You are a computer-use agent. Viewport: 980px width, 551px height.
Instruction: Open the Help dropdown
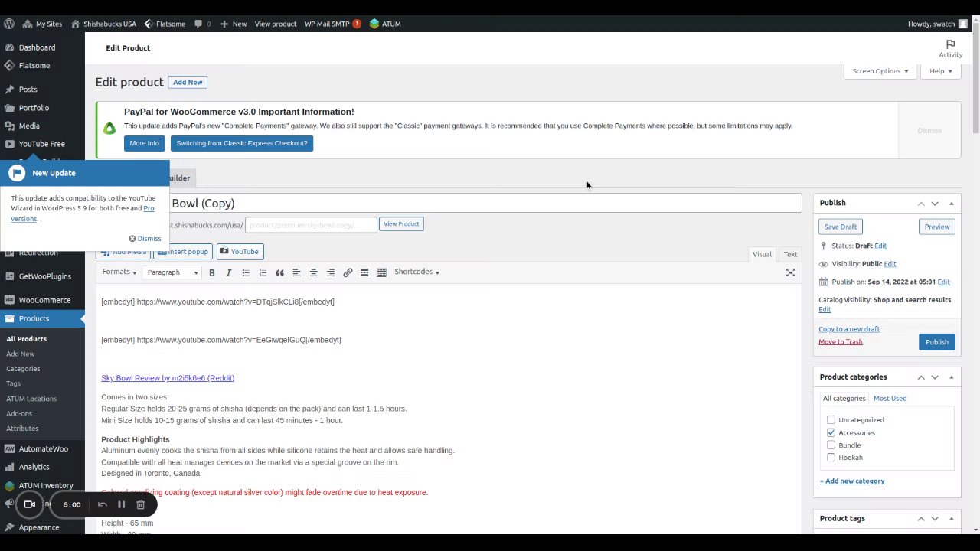click(x=940, y=71)
